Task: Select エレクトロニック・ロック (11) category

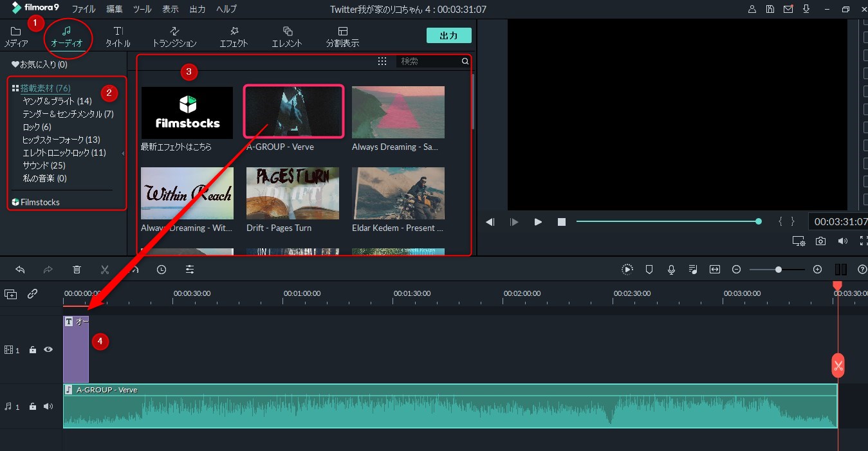Action: click(x=64, y=152)
